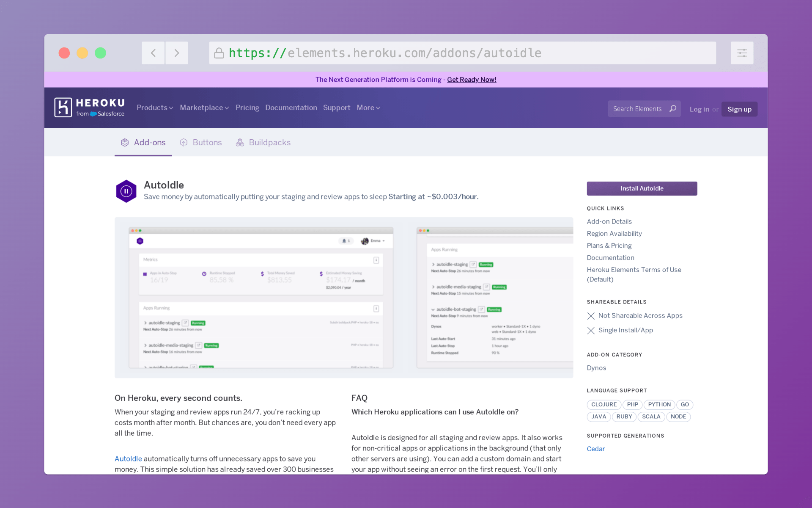
Task: Go forward with the browser forward arrow
Action: [177, 53]
